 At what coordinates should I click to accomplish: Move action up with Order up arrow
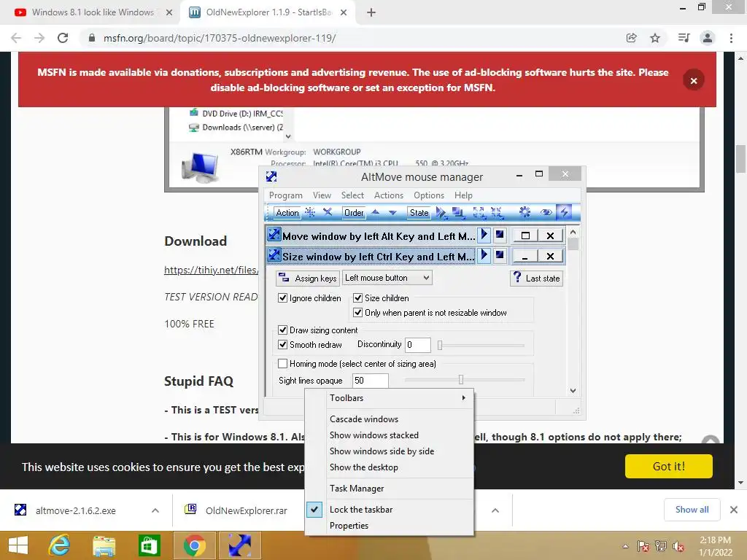point(376,212)
